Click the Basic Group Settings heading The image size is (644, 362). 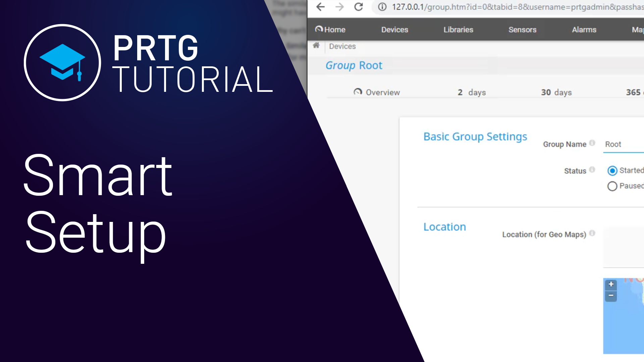pos(475,137)
